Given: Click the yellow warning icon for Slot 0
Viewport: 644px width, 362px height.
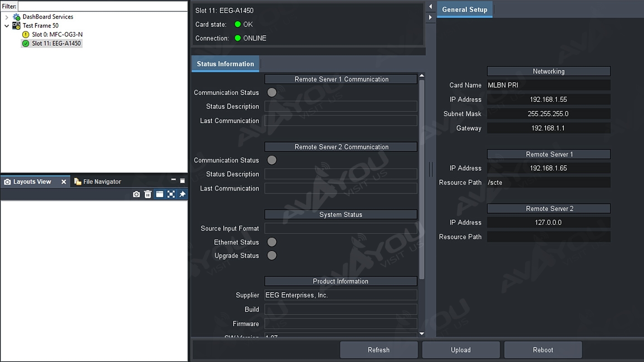Looking at the screenshot, I should tap(26, 34).
